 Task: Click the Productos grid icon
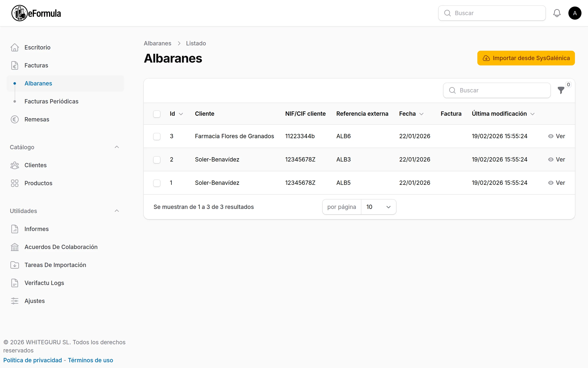tap(14, 183)
